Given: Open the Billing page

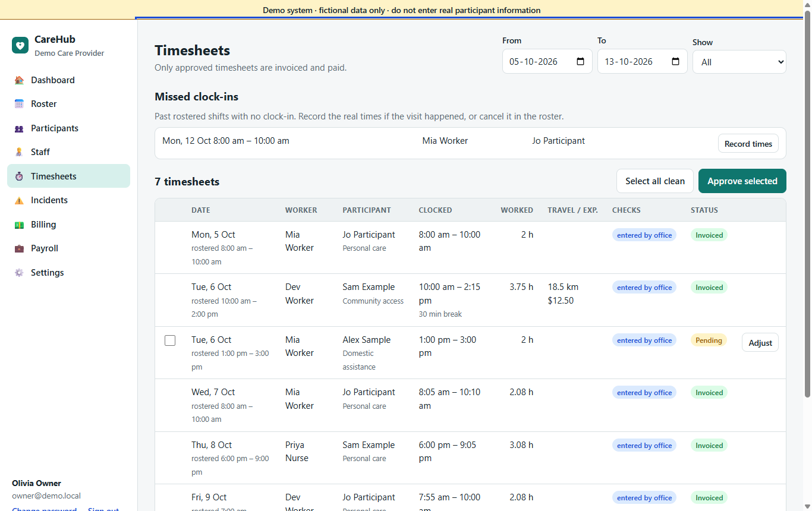Looking at the screenshot, I should tap(68, 225).
